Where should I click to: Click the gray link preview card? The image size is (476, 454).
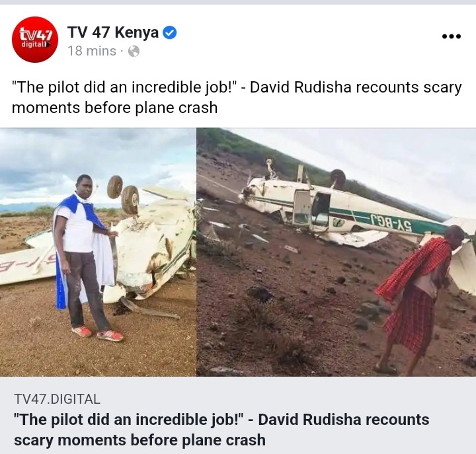(238, 415)
